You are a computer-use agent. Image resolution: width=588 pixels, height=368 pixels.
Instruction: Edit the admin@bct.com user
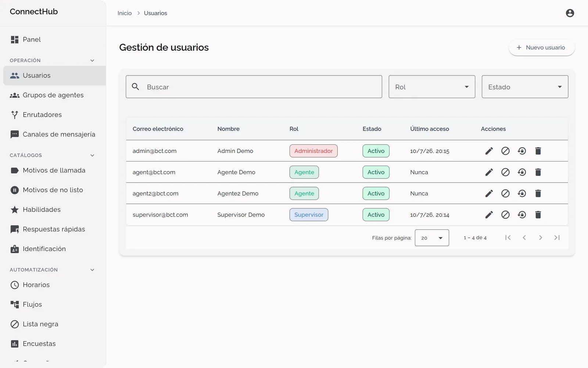click(489, 151)
